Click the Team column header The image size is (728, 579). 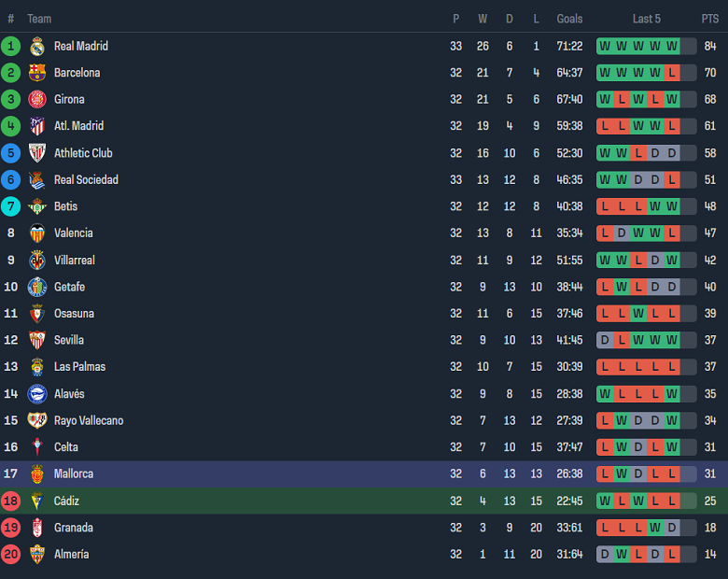[39, 19]
